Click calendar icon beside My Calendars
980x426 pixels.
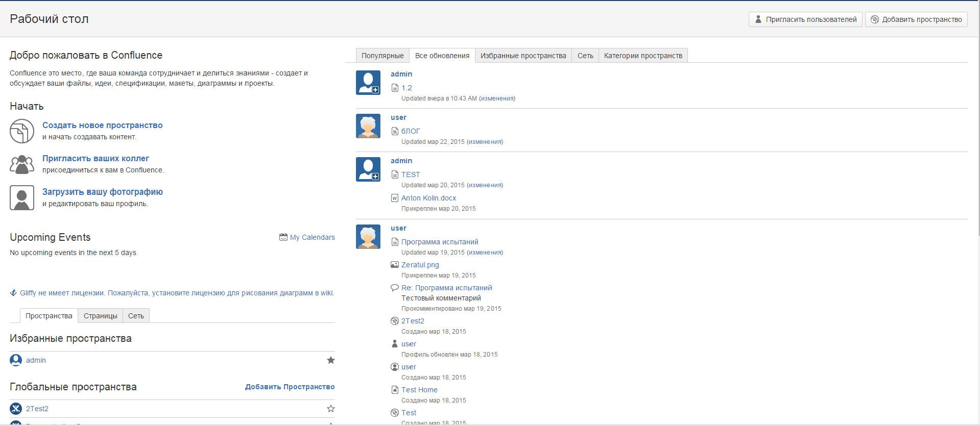click(x=283, y=237)
